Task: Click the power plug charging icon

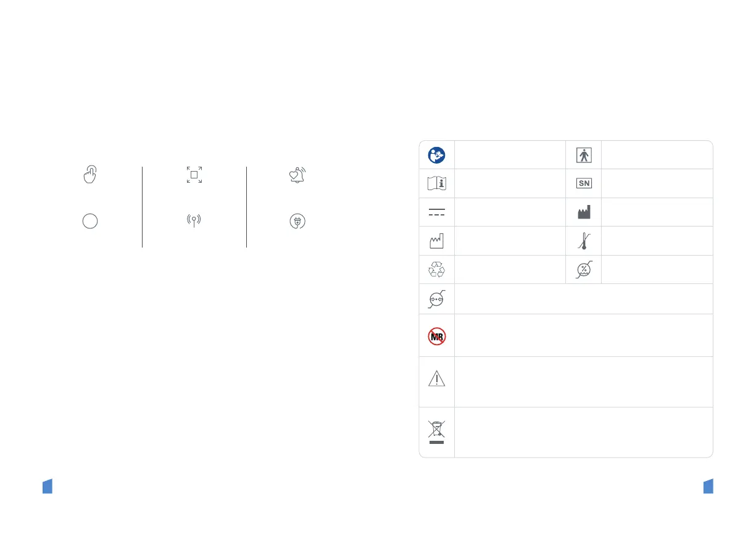Action: click(x=298, y=221)
